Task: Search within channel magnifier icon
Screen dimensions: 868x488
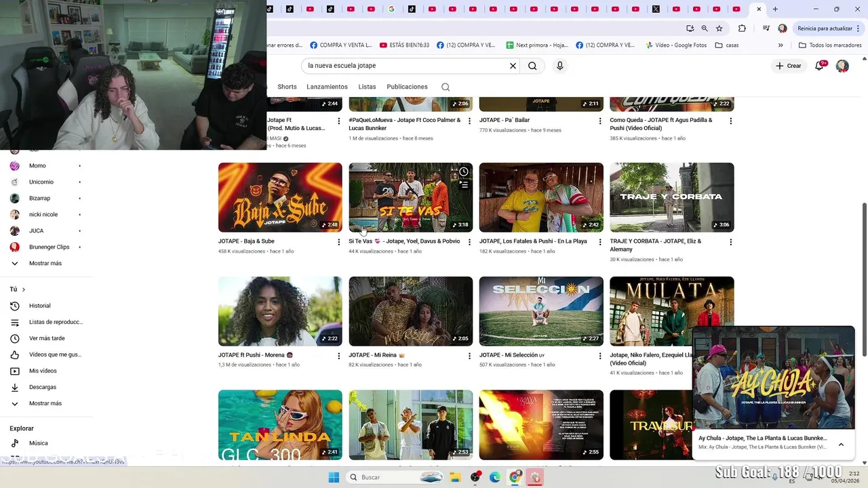Action: pyautogui.click(x=445, y=87)
